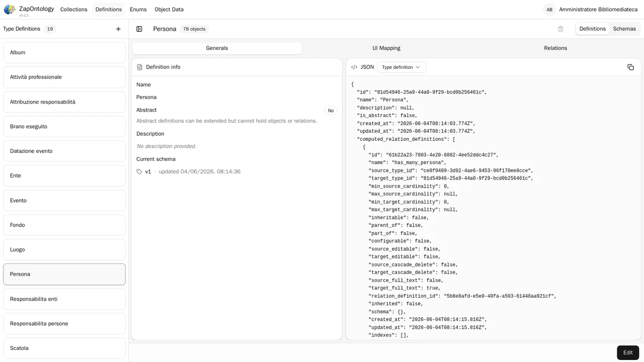The width and height of the screenshot is (644, 362).
Task: Select the Ente type definition
Action: tap(64, 176)
